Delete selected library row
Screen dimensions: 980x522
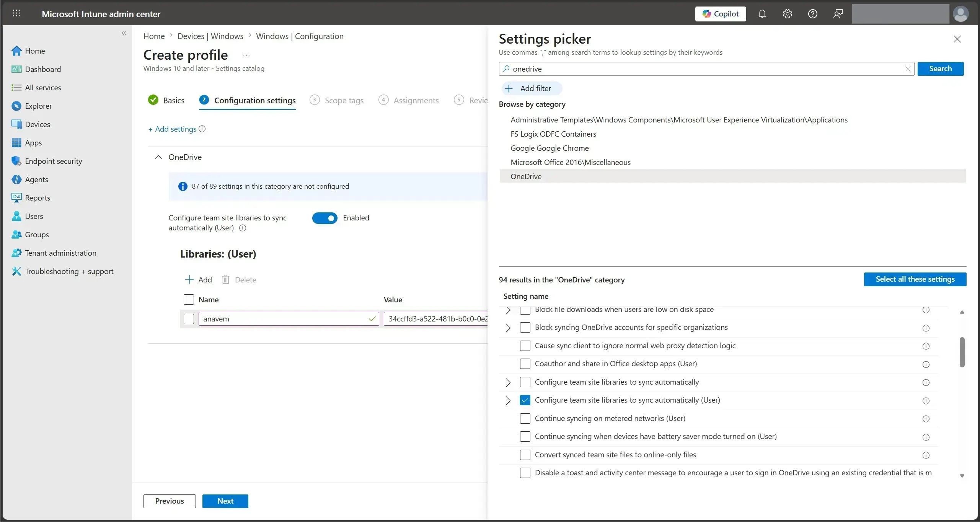[x=239, y=280]
